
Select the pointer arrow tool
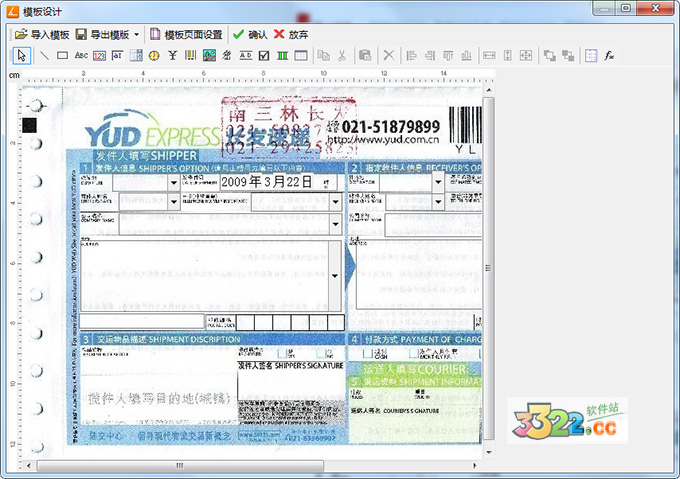coord(22,55)
